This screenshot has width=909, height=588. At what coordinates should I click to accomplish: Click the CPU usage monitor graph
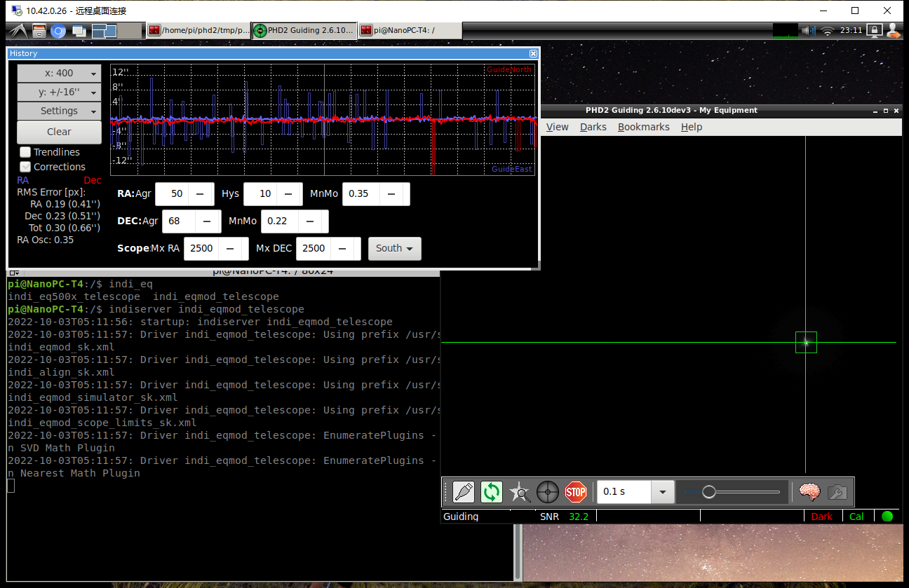click(x=785, y=30)
